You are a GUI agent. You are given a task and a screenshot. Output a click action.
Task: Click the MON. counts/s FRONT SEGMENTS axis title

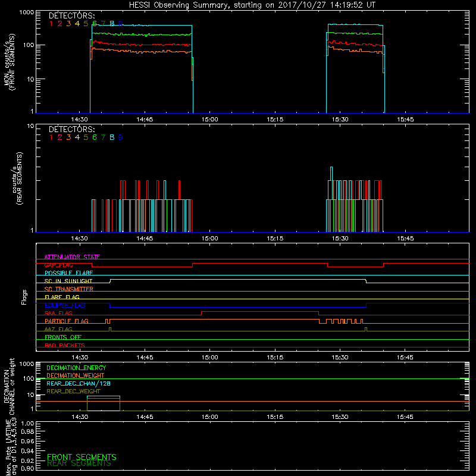(x=9, y=62)
